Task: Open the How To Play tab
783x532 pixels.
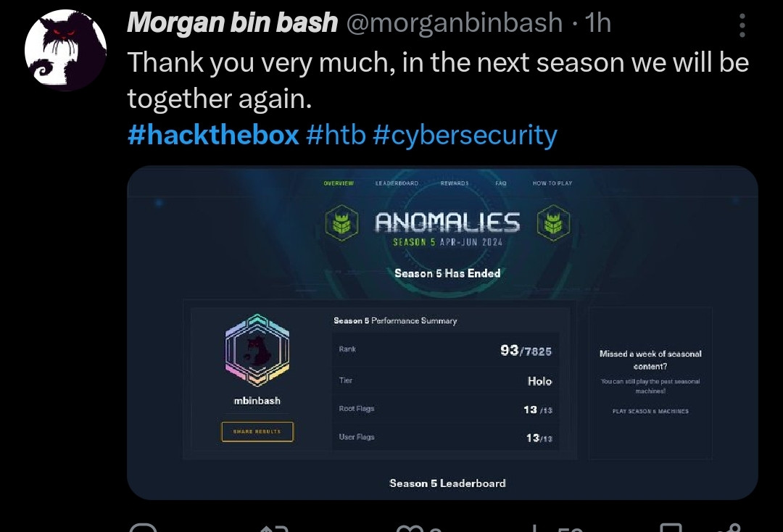Action: (552, 183)
